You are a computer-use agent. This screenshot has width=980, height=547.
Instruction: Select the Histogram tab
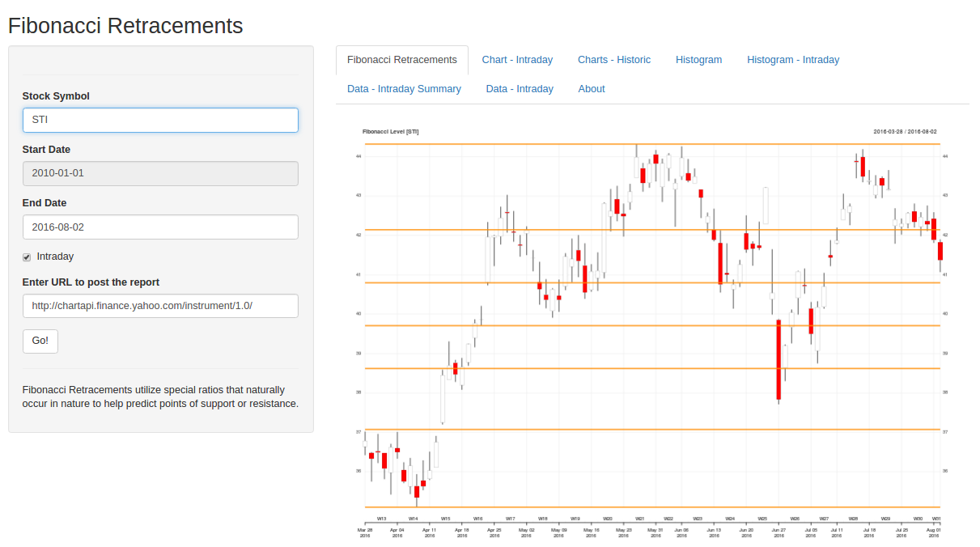click(x=698, y=59)
